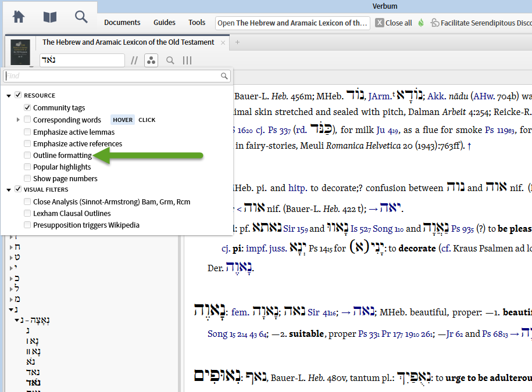532x392 pixels.
Task: Select the bold נאד entry in contents
Action: 33,383
